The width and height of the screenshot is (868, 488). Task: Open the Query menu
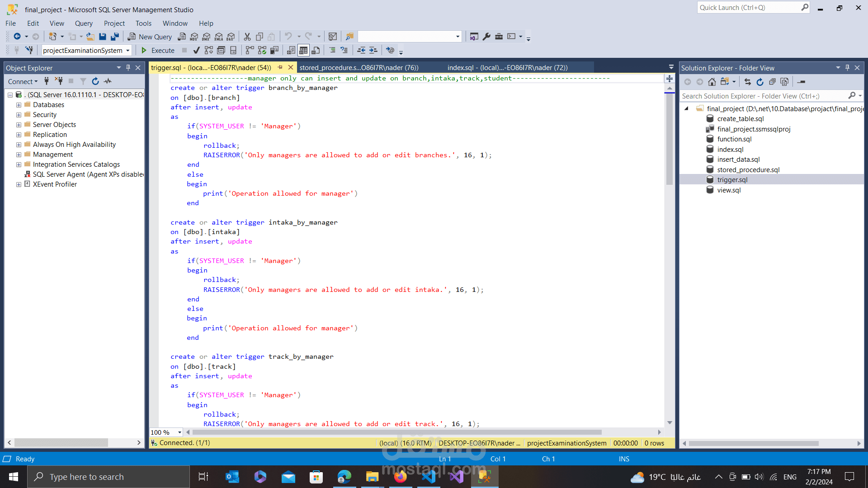click(x=84, y=23)
